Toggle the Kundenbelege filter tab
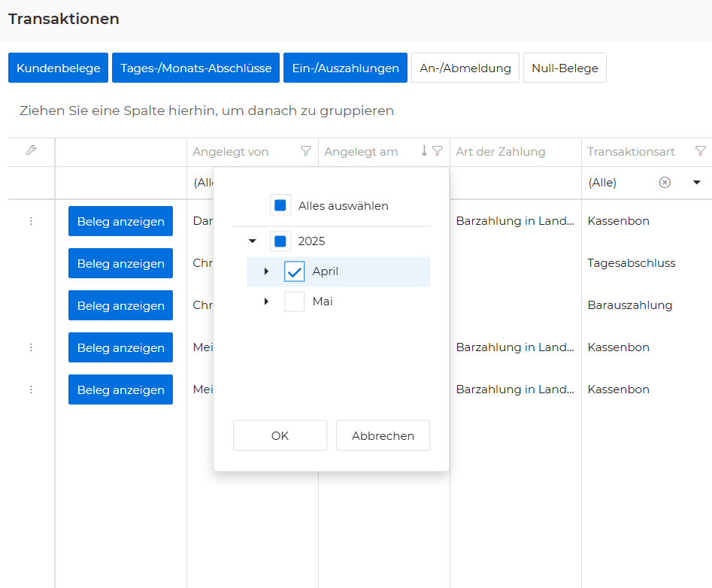This screenshot has width=712, height=588. pos(58,68)
